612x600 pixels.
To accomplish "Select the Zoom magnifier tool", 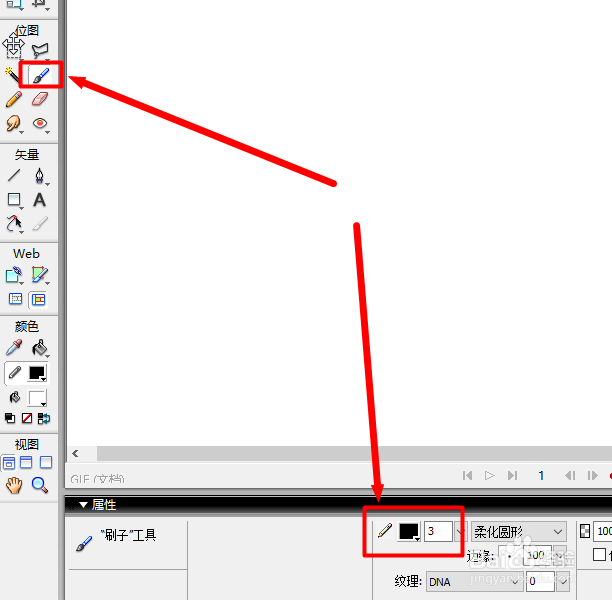I will [x=40, y=485].
